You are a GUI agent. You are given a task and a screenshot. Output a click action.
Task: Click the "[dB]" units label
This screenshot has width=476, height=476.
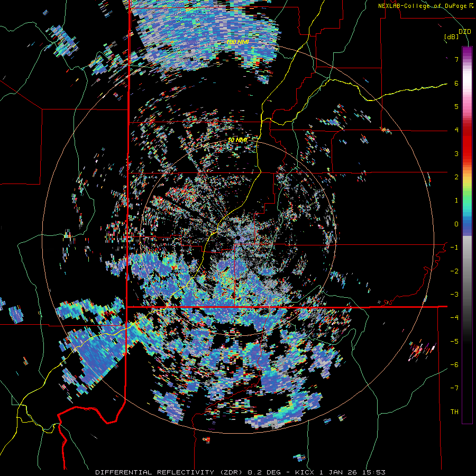click(451, 37)
